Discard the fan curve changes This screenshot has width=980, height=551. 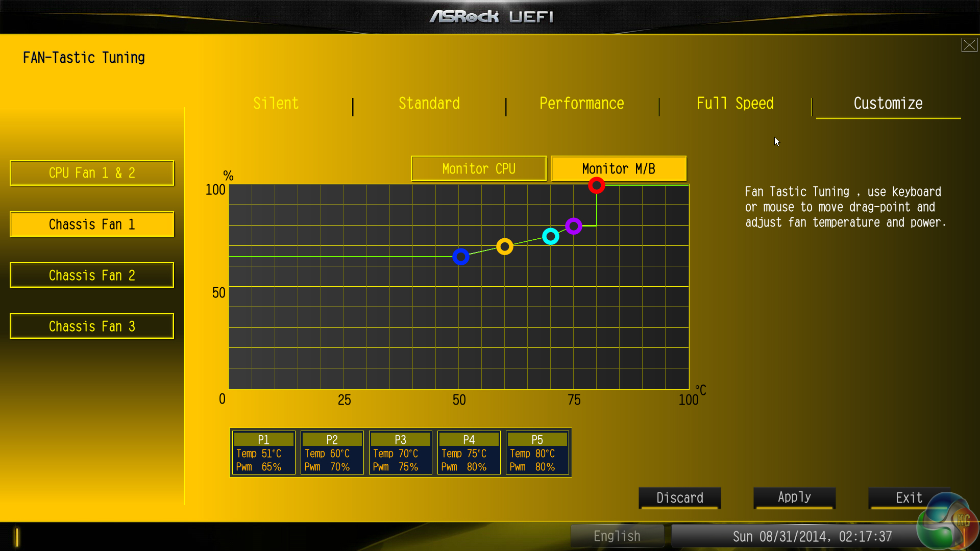pyautogui.click(x=679, y=497)
